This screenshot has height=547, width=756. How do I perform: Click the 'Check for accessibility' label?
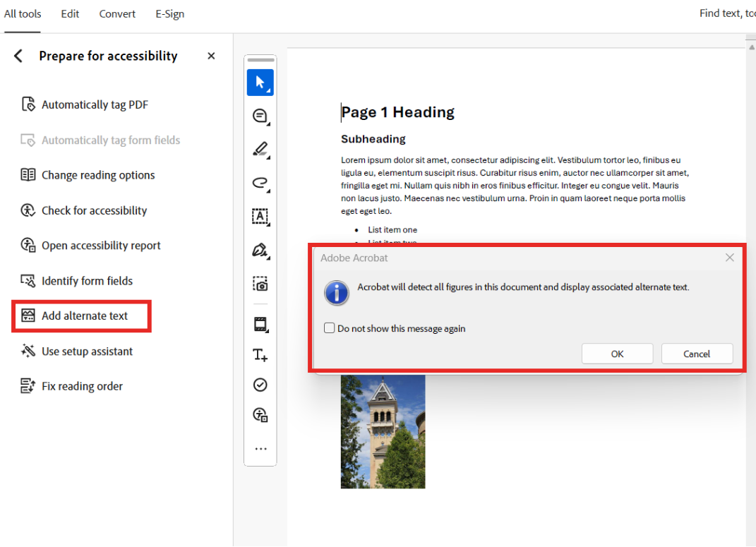pyautogui.click(x=95, y=210)
